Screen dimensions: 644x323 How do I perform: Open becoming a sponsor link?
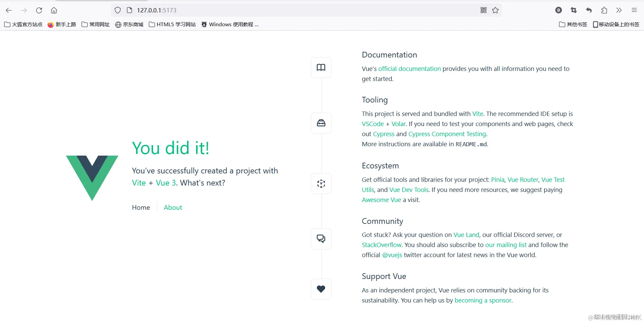(483, 300)
